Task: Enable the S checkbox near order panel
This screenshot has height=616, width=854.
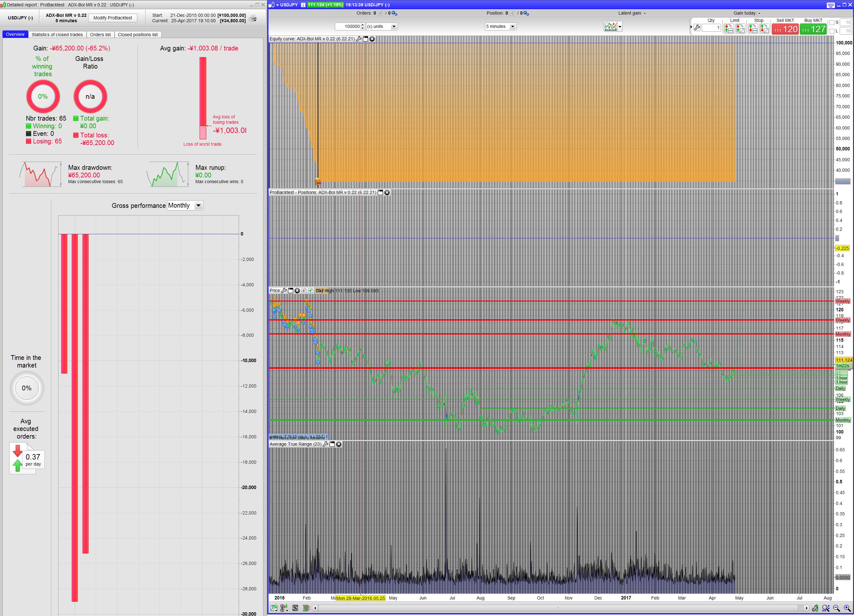Action: pos(832,23)
